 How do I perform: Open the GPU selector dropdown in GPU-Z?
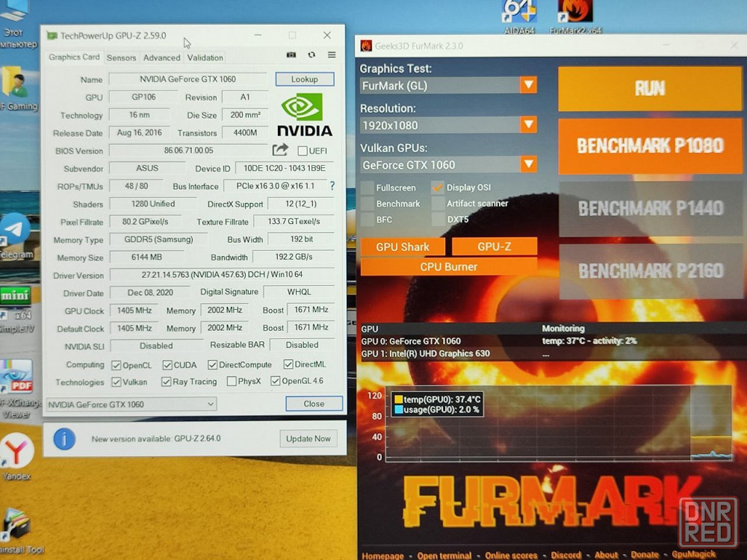pyautogui.click(x=131, y=404)
